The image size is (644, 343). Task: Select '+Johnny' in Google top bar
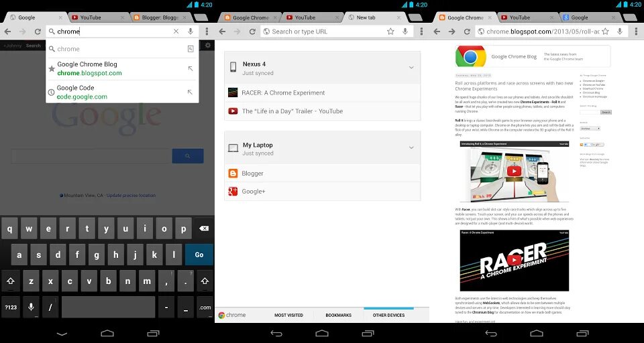click(x=12, y=46)
